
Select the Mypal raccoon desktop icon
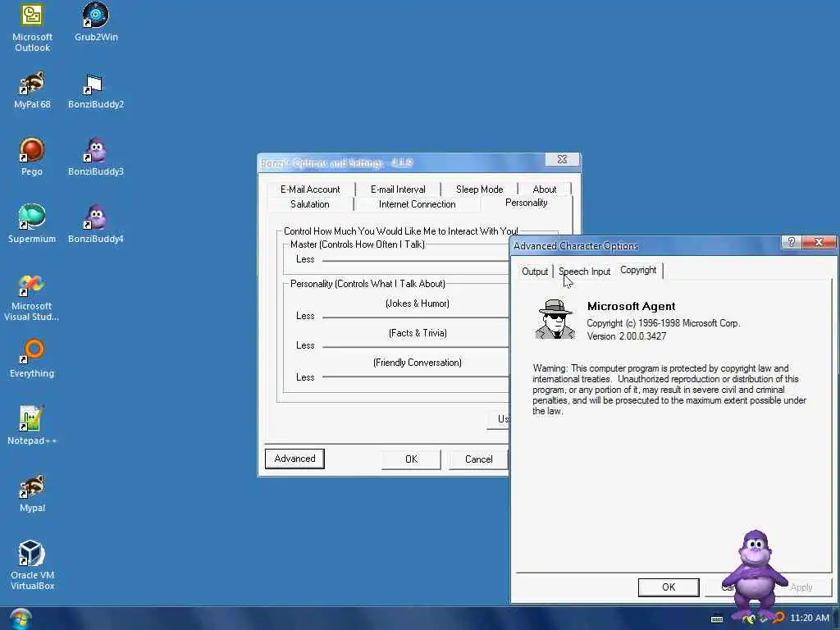(x=32, y=493)
